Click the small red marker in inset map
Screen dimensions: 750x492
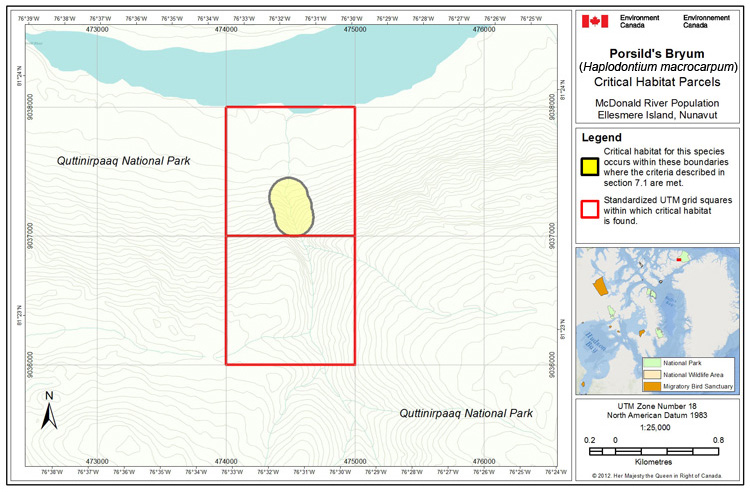(681, 259)
